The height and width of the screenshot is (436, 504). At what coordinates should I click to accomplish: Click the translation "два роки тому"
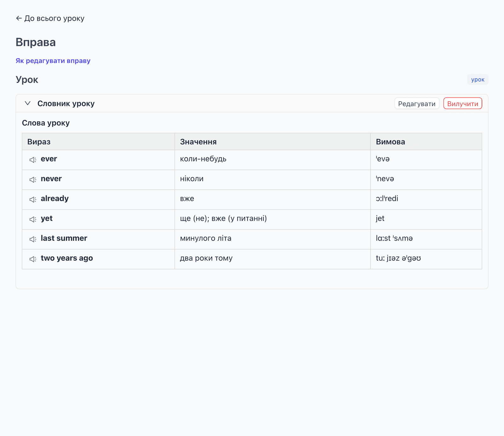click(206, 258)
